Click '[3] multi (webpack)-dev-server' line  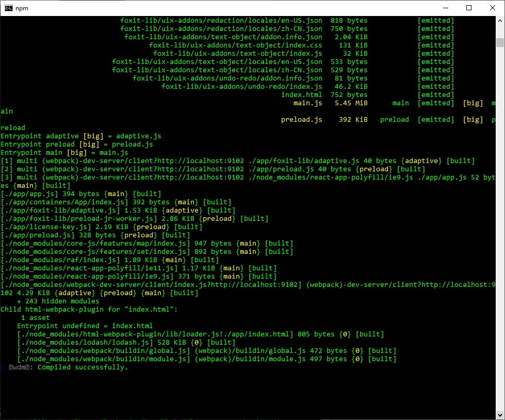(x=248, y=181)
